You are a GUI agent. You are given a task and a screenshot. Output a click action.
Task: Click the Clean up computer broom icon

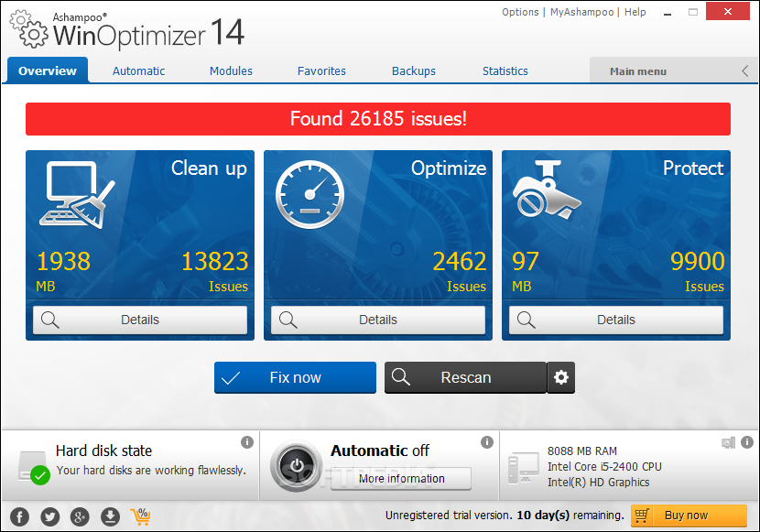tap(78, 195)
